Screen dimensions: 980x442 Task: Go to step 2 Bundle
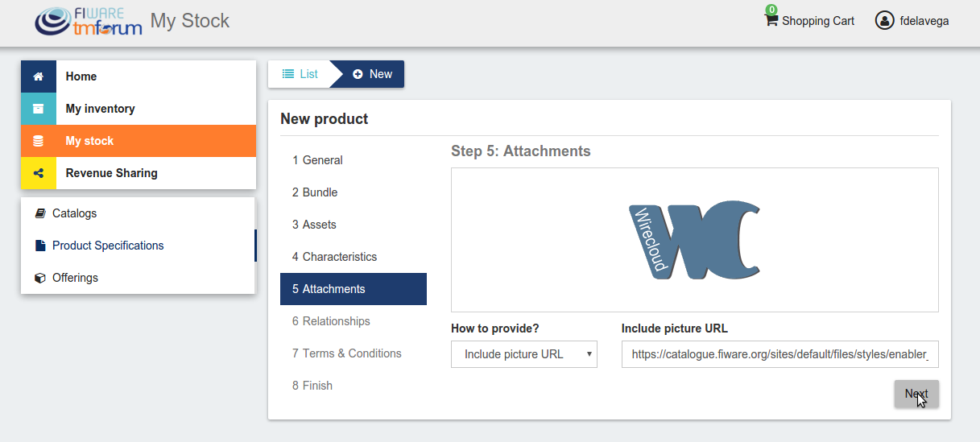[354, 192]
